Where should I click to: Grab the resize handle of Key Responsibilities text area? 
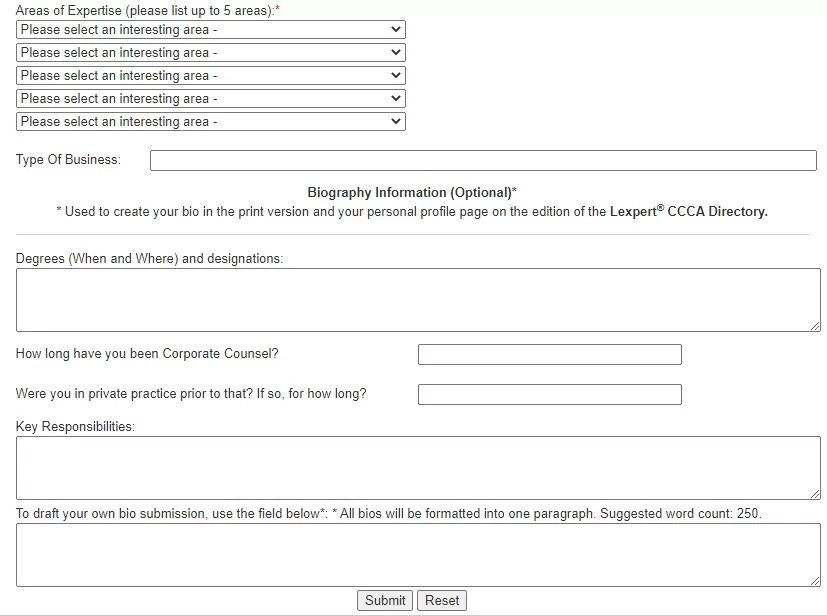tap(815, 494)
